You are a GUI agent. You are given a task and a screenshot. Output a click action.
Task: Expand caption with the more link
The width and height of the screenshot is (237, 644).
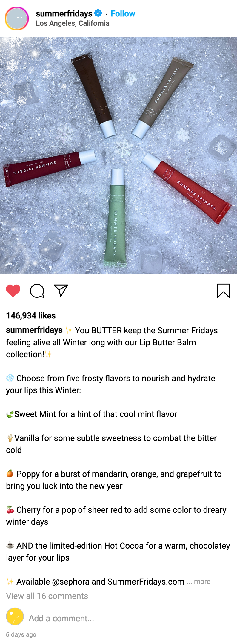point(202,582)
